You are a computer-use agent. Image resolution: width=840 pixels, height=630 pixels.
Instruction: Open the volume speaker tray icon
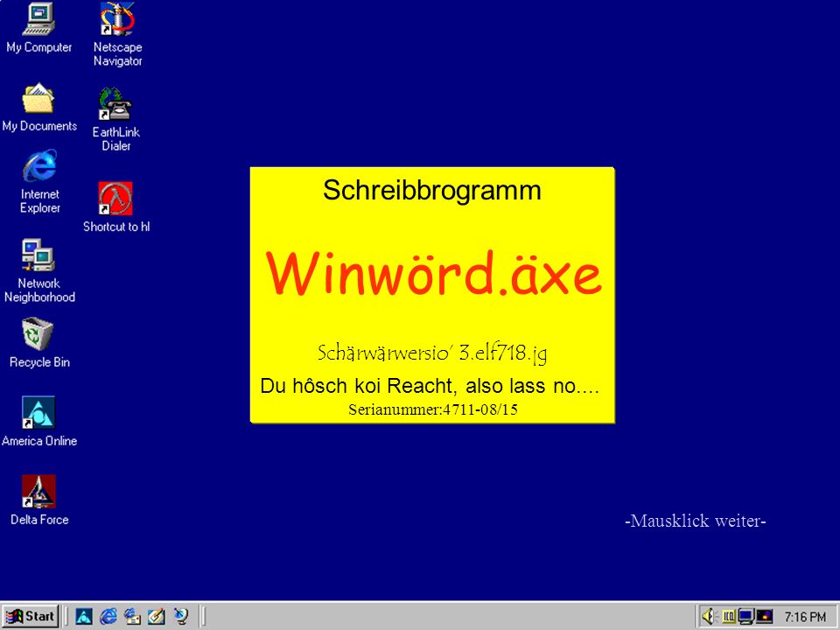(x=710, y=617)
